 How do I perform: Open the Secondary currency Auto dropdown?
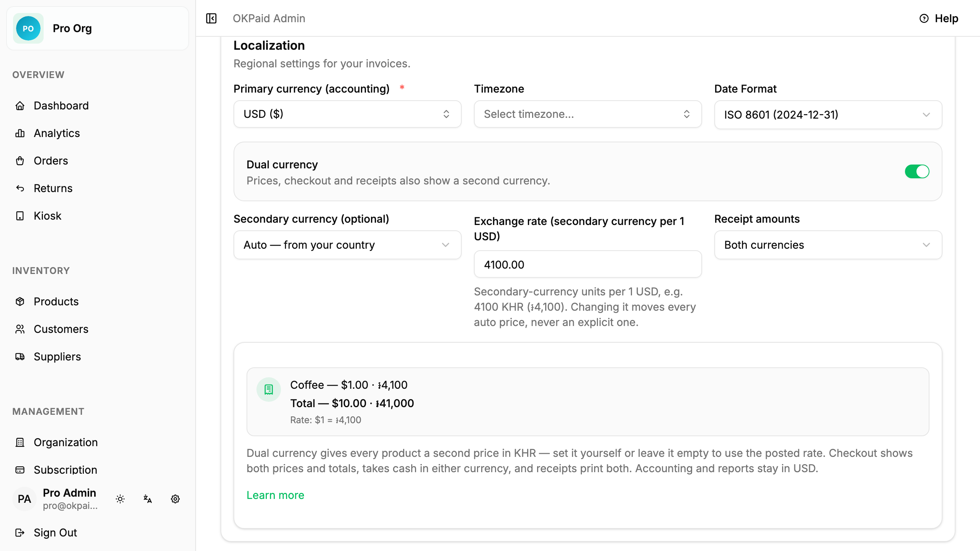point(347,245)
